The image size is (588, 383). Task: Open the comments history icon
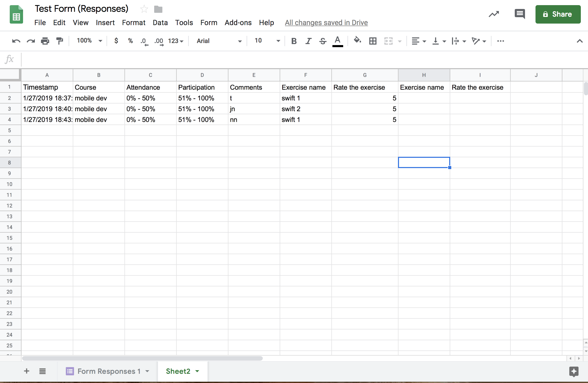click(520, 14)
